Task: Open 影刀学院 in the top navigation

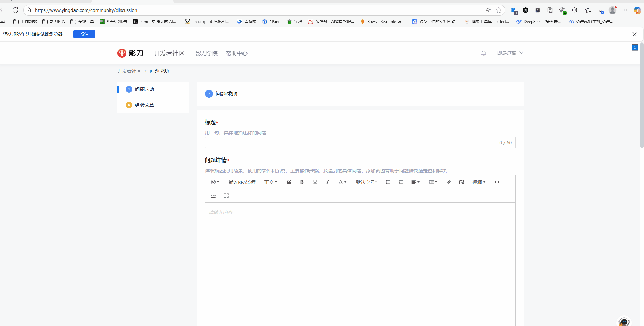Action: coord(207,53)
